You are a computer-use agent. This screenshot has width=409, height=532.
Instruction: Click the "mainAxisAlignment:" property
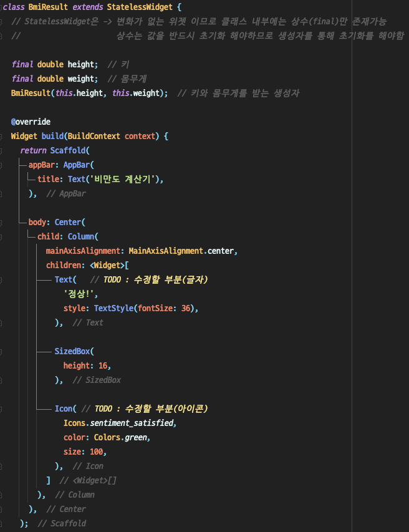click(x=85, y=251)
